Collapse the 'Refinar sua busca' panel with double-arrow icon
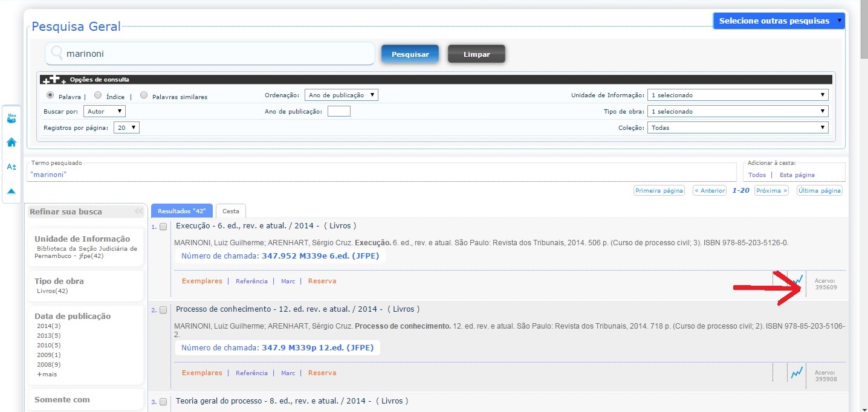868x412 pixels. (x=139, y=211)
